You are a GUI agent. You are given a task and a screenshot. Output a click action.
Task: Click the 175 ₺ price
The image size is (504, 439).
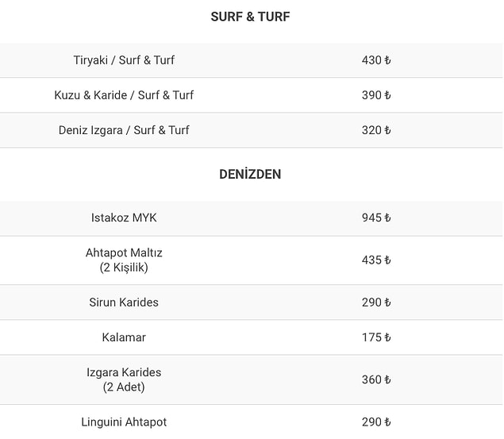(376, 337)
